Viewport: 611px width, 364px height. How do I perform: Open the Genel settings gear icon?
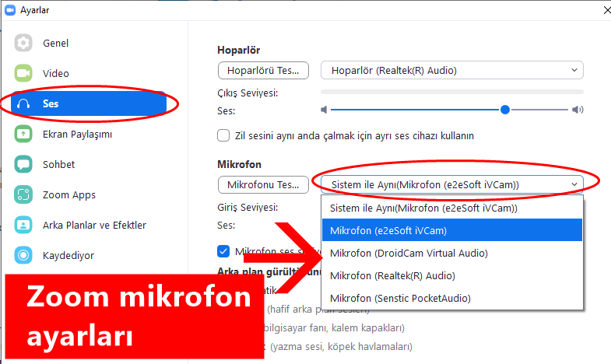pyautogui.click(x=23, y=43)
